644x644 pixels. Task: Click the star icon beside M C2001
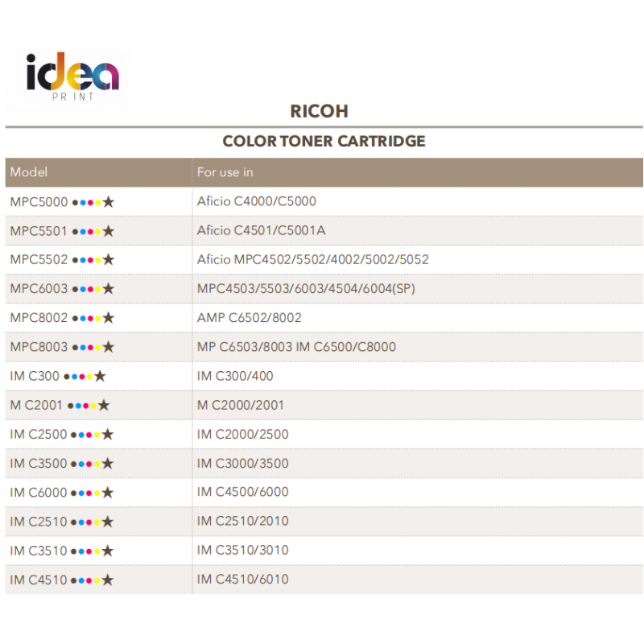[104, 405]
